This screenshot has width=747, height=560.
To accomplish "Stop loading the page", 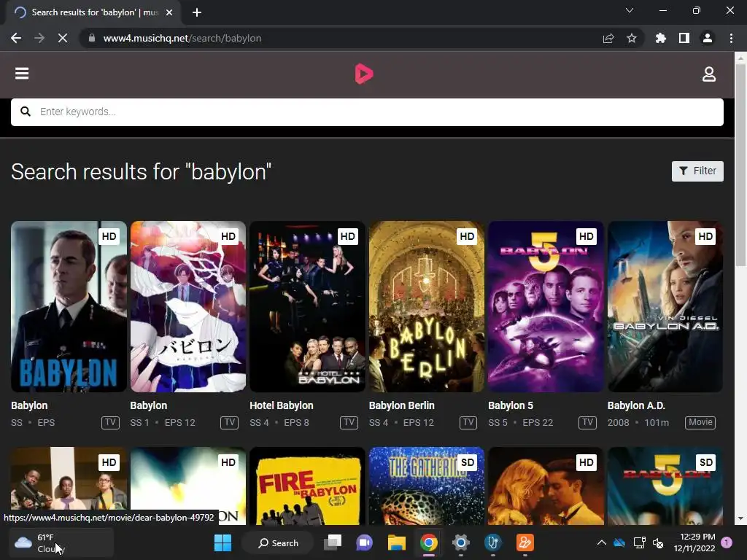I will tap(63, 38).
